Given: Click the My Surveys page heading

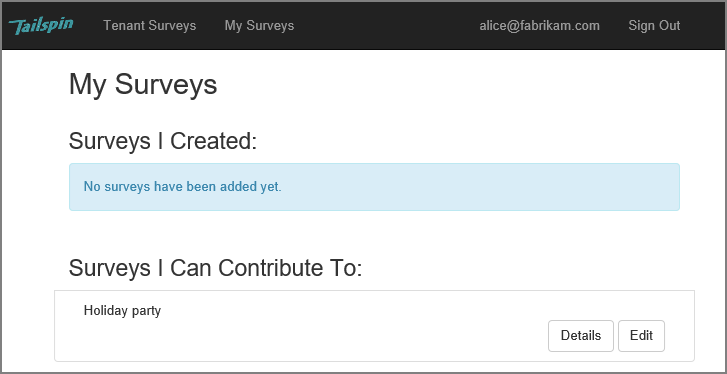Looking at the screenshot, I should [x=143, y=85].
